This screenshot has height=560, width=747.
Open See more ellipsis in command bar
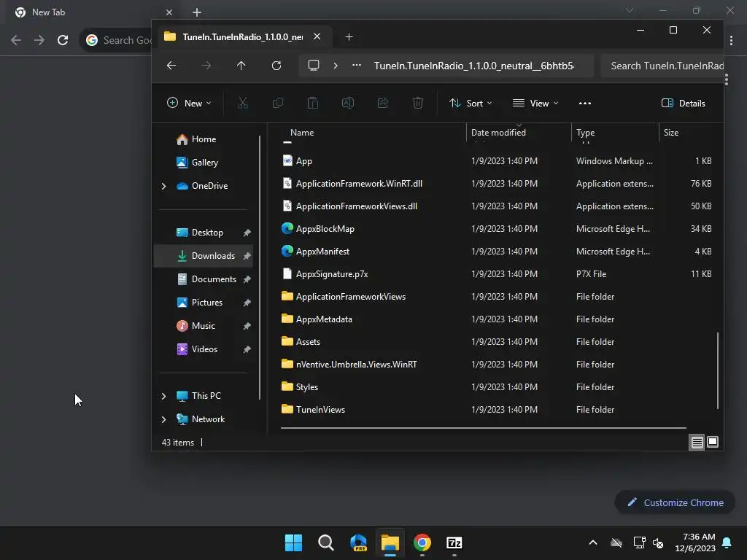(585, 104)
